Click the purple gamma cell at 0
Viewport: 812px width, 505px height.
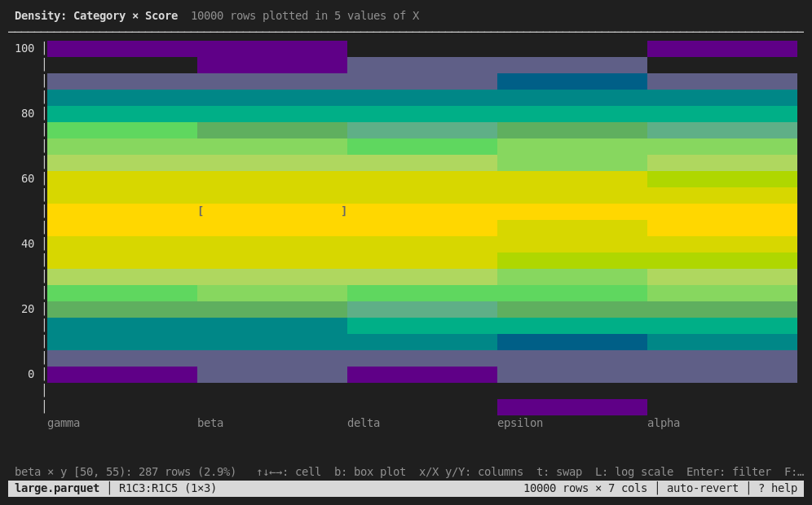coord(122,375)
